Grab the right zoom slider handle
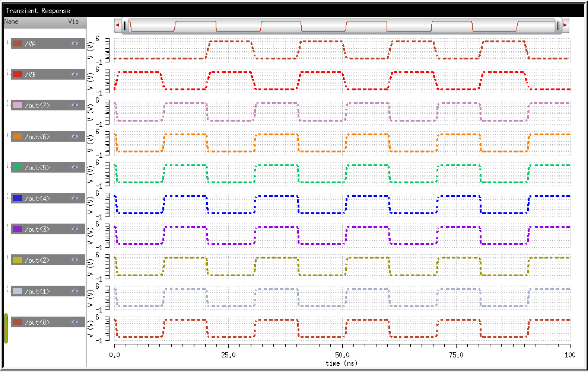The image size is (588, 372). (x=558, y=25)
